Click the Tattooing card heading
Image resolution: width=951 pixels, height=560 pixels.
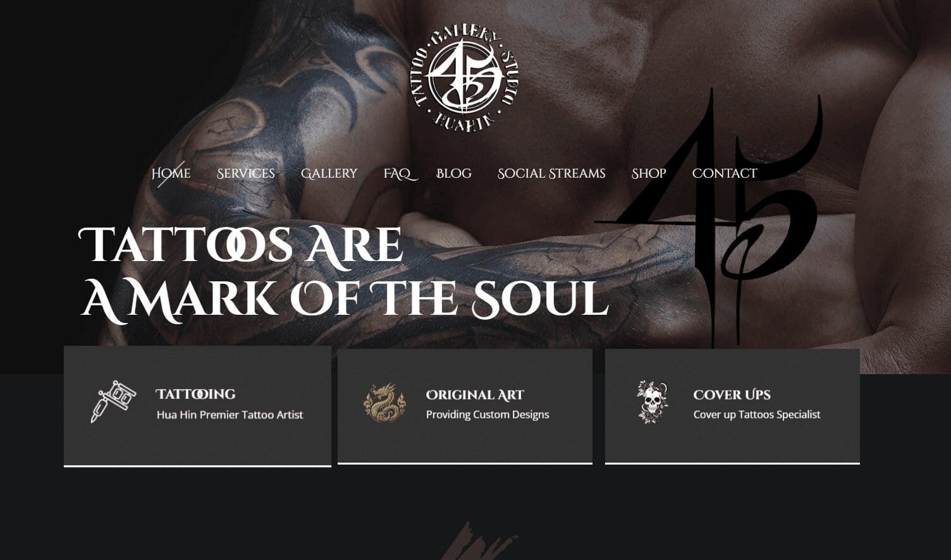(196, 394)
